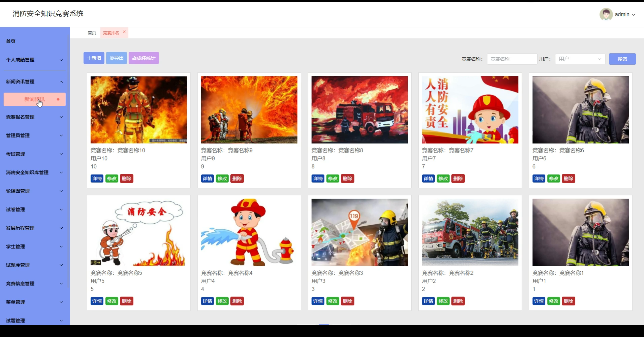Click the 竞赛名称7 cartoon firefighter thumbnail
This screenshot has width=644, height=337.
[470, 110]
